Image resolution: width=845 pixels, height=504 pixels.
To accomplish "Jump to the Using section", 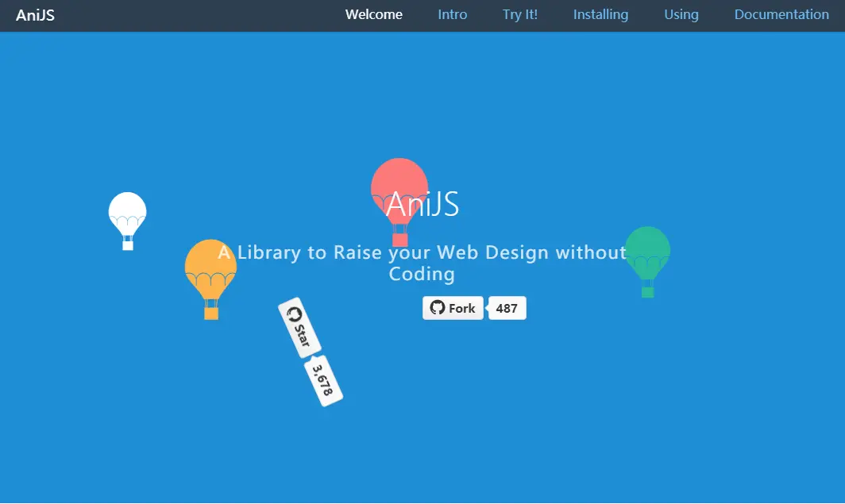I will click(x=681, y=14).
